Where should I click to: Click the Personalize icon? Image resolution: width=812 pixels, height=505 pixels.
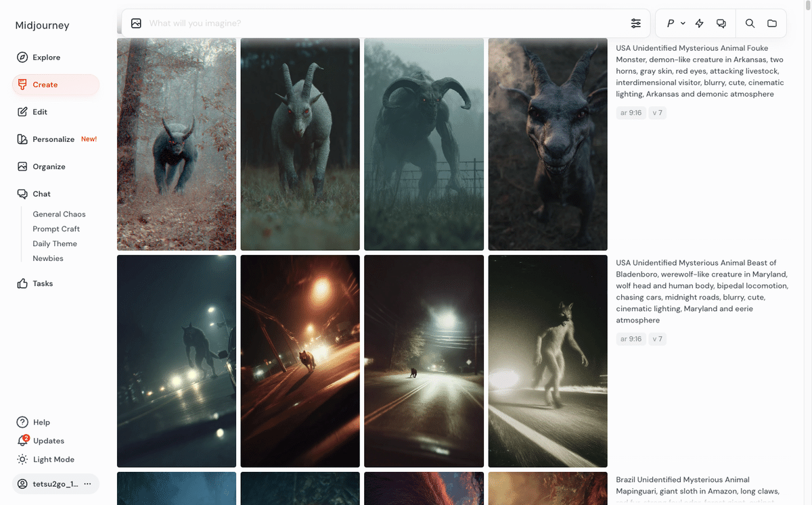pyautogui.click(x=22, y=139)
